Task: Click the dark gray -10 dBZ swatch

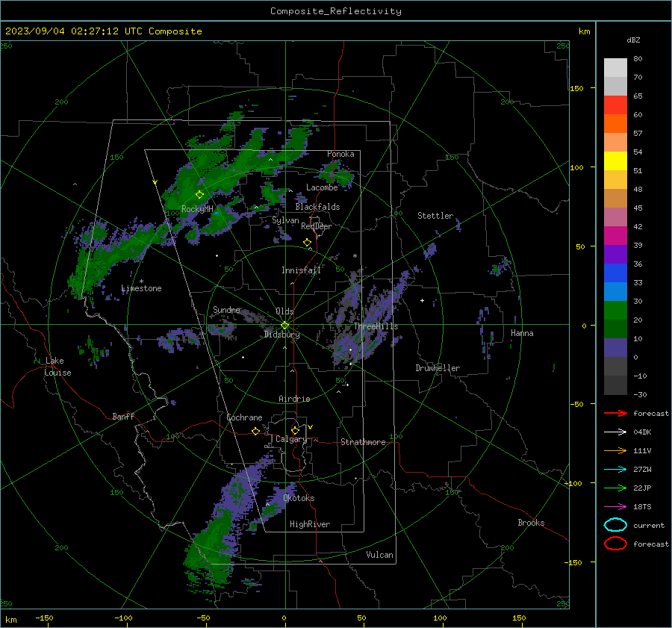Action: pyautogui.click(x=615, y=385)
